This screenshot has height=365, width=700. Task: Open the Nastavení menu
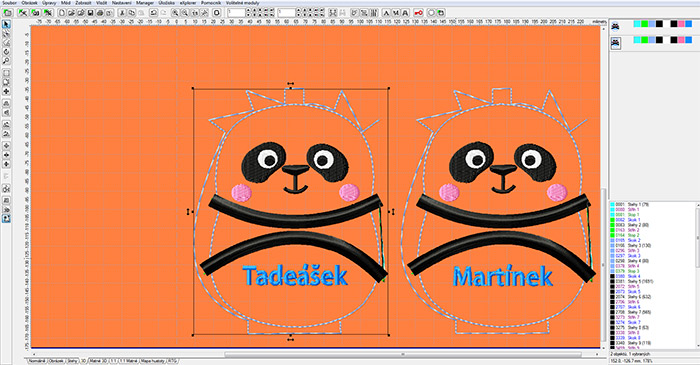click(x=121, y=3)
